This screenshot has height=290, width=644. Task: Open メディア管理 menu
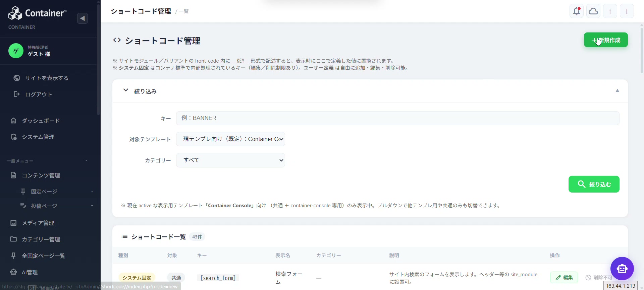(x=38, y=223)
